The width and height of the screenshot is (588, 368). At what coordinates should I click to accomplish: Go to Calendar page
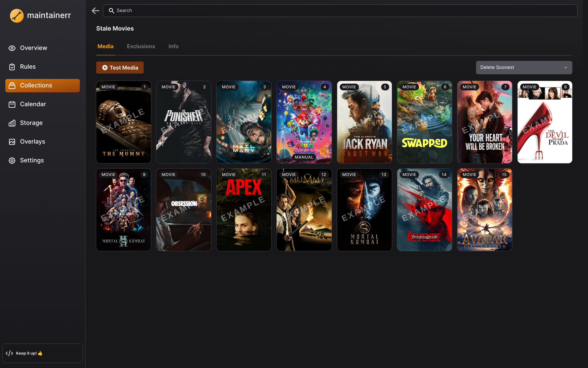click(43, 104)
